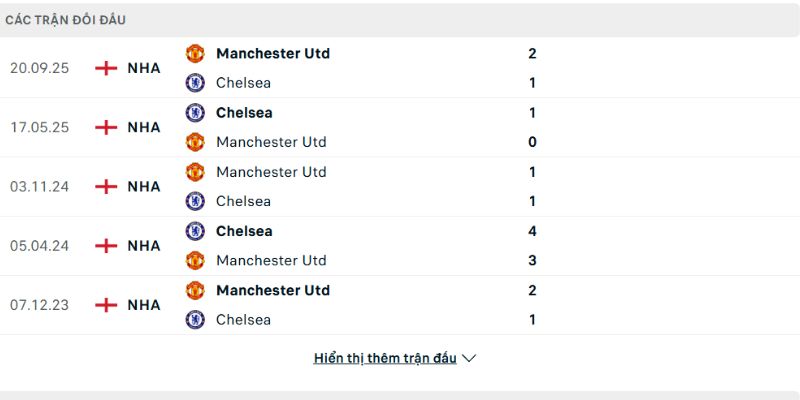Select the NHA league label for 05.04.24
The height and width of the screenshot is (400, 800).
click(x=144, y=246)
